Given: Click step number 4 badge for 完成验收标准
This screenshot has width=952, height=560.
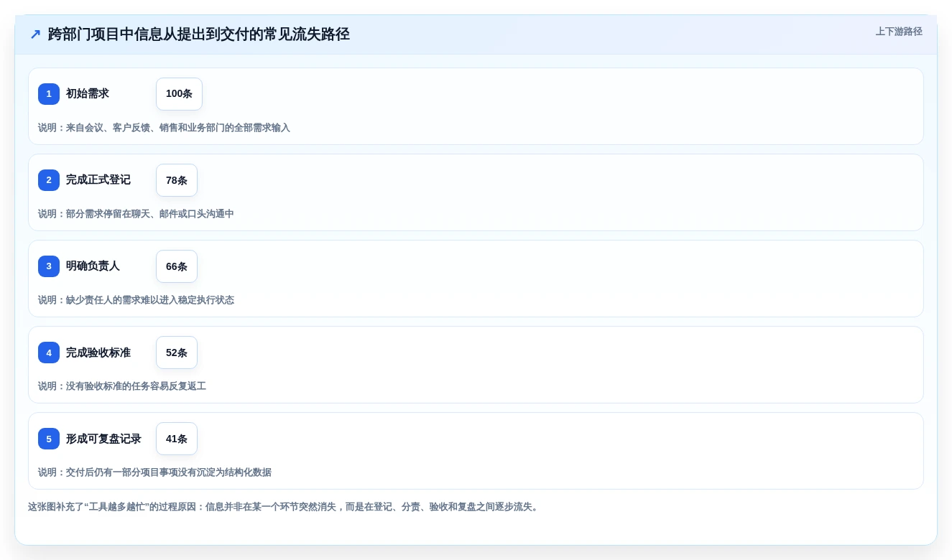Looking at the screenshot, I should (x=49, y=353).
